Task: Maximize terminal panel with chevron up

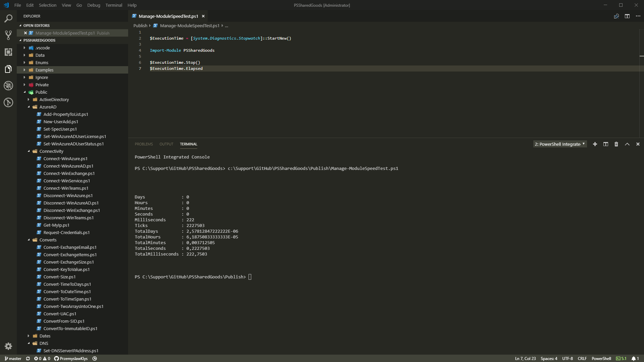Action: pos(627,144)
